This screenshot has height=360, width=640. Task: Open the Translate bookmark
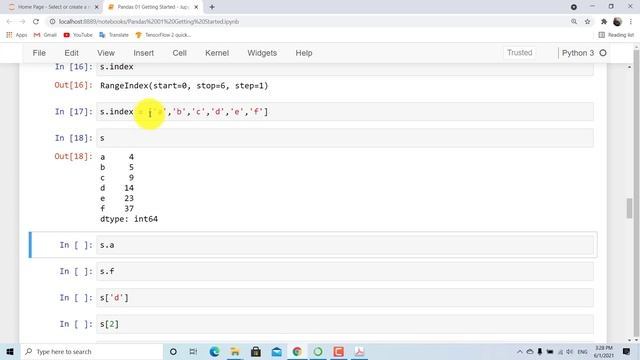pos(114,35)
